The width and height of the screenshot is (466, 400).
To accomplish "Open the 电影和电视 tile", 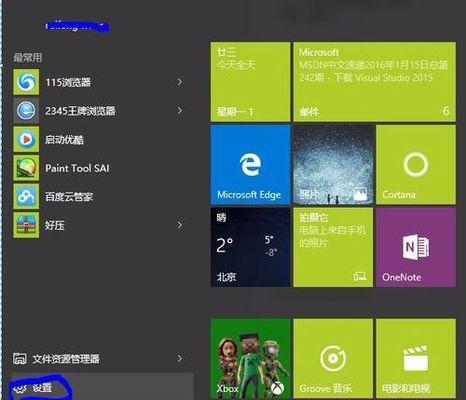I will click(416, 359).
